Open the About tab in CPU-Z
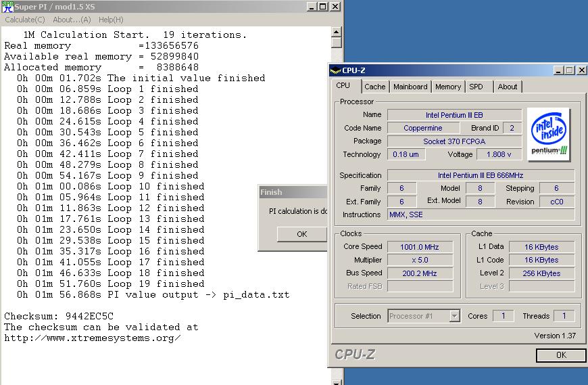Image resolution: width=588 pixels, height=385 pixels. (x=508, y=87)
